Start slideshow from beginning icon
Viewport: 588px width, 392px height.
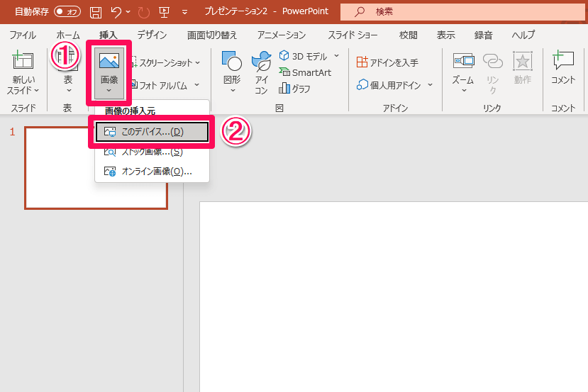164,12
